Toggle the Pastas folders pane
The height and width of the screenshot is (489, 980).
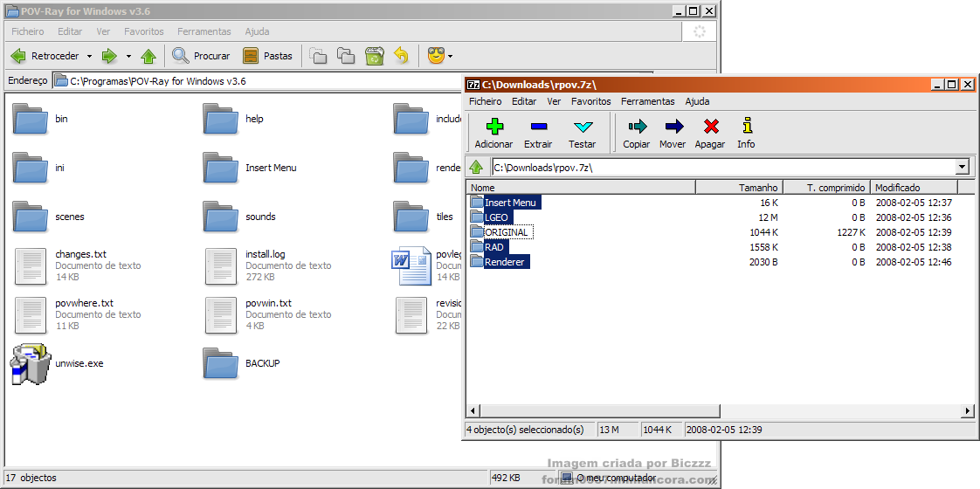click(x=267, y=56)
